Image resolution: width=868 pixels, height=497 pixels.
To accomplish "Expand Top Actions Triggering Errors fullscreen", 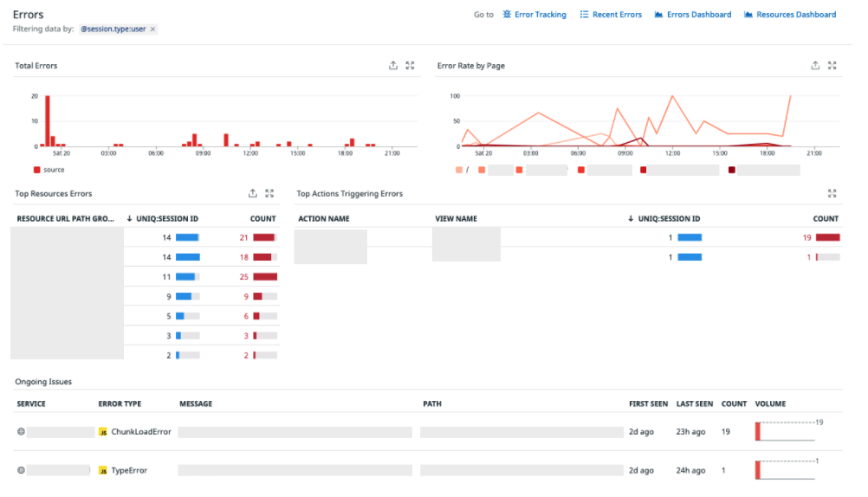I will tap(832, 193).
